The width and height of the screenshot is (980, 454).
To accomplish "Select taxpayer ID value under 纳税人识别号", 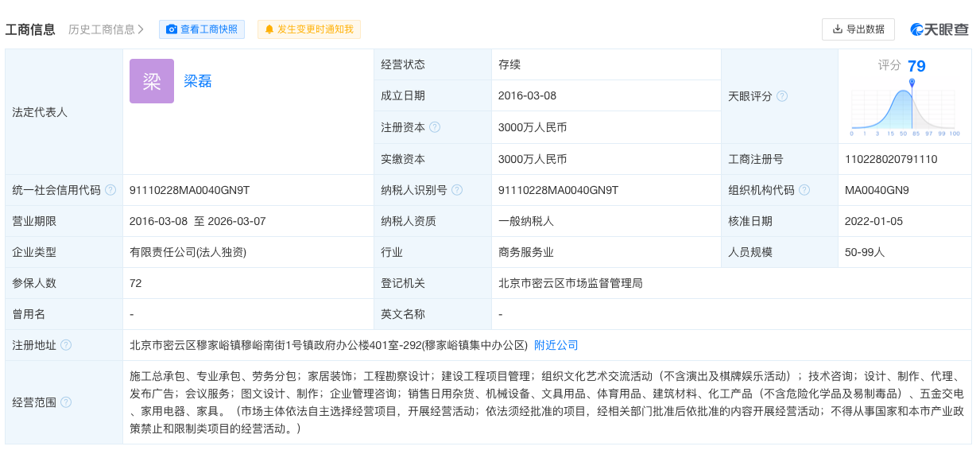I will [558, 190].
